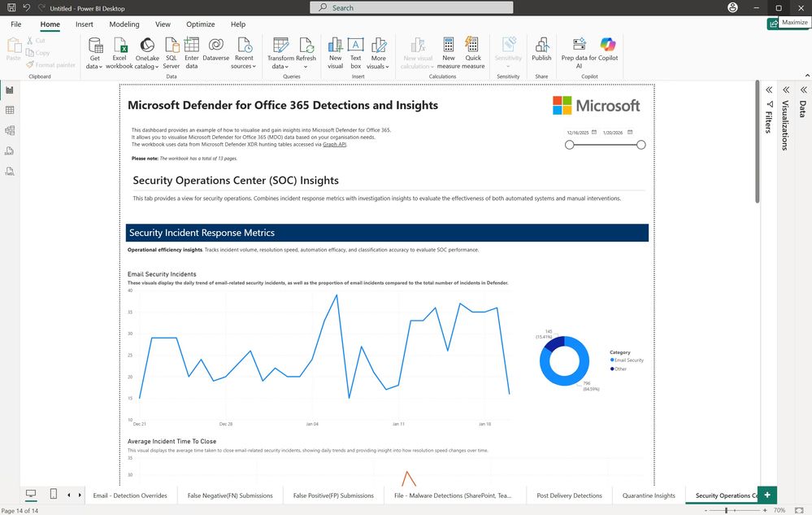812x515 pixels.
Task: Switch to Model view in sidebar
Action: (9, 130)
